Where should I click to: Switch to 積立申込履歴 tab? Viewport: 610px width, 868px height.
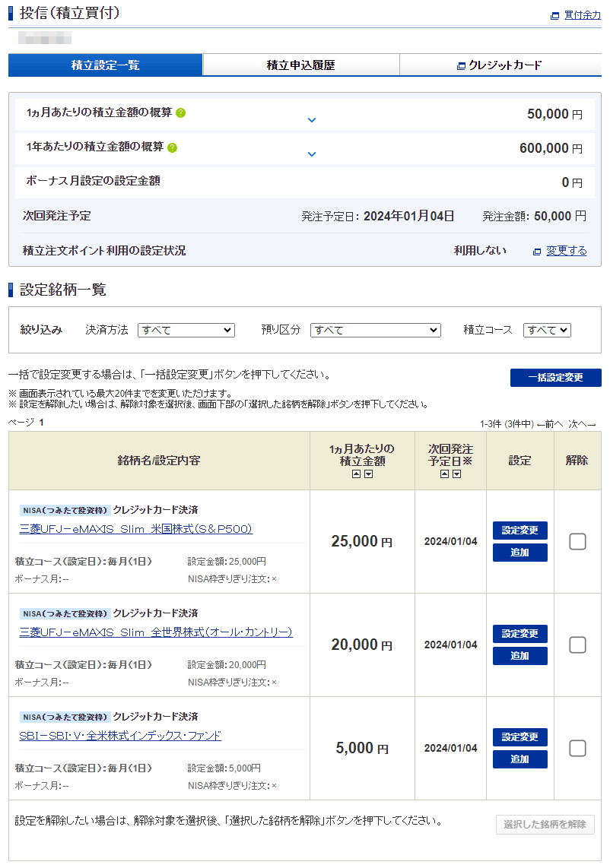(x=300, y=65)
